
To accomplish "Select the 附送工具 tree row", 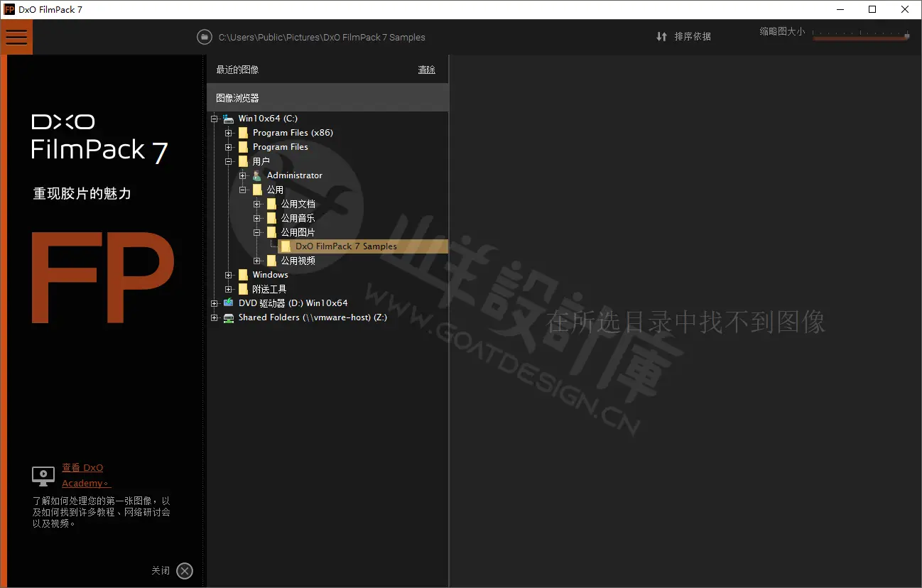I will 269,289.
